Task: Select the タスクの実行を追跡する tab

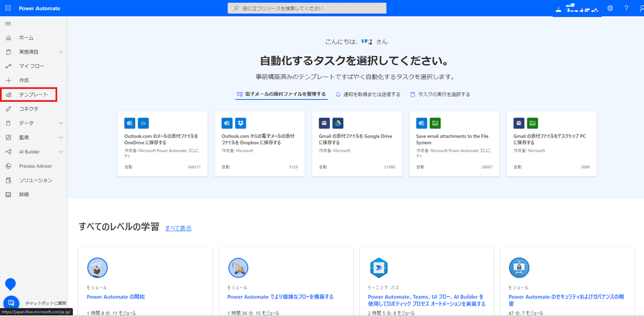Action: click(440, 94)
